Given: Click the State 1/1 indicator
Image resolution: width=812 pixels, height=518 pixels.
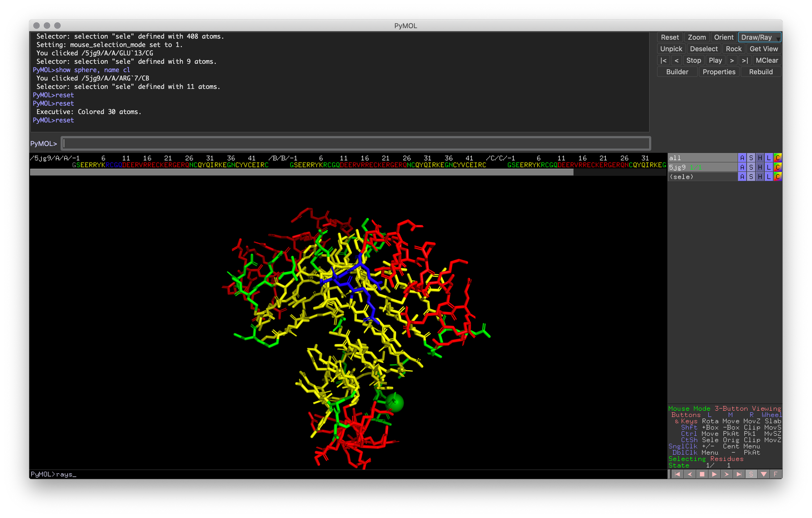Looking at the screenshot, I should coord(699,465).
